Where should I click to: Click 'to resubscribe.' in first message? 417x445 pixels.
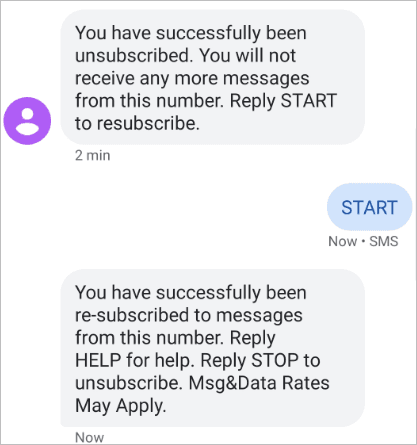pos(137,123)
